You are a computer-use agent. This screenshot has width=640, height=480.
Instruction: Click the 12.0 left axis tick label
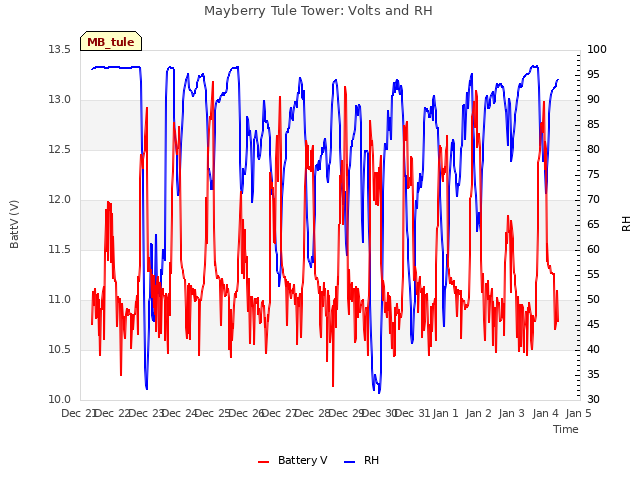(x=60, y=200)
